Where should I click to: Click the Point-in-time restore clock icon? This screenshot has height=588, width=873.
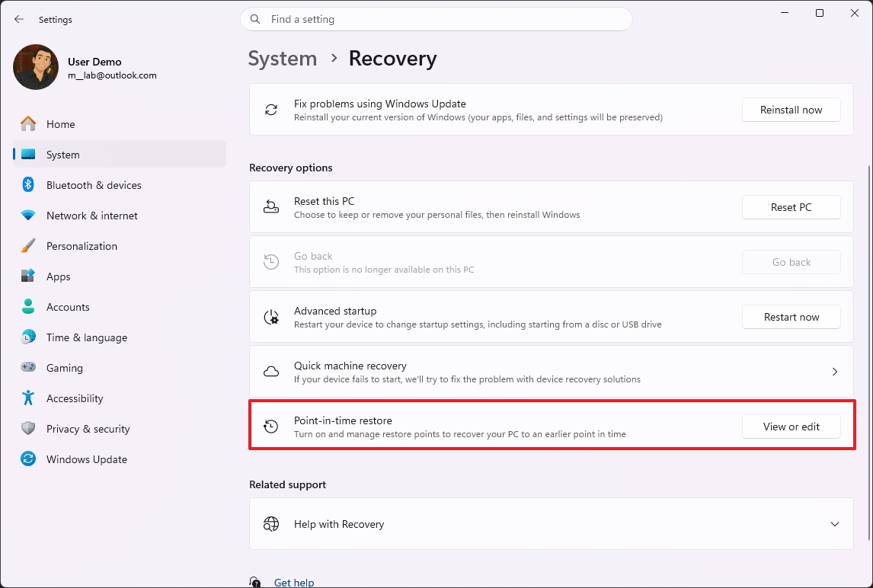pos(270,427)
